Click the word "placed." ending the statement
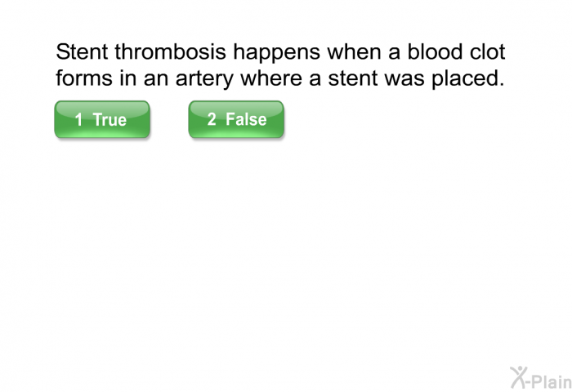The height and width of the screenshot is (392, 572). tap(468, 78)
